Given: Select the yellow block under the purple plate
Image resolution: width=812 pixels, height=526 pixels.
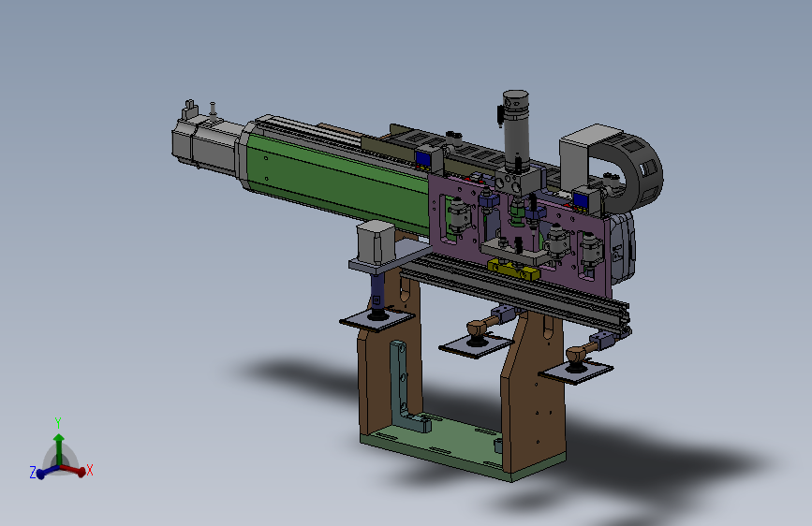Looking at the screenshot, I should tap(512, 270).
